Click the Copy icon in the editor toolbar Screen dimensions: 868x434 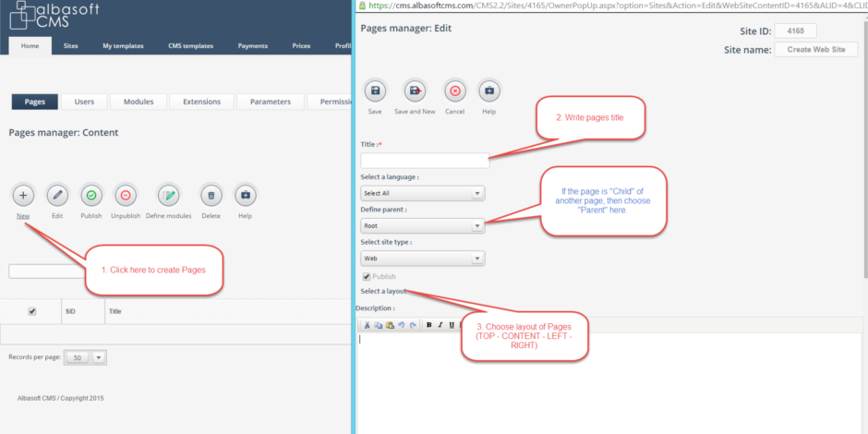pyautogui.click(x=378, y=325)
